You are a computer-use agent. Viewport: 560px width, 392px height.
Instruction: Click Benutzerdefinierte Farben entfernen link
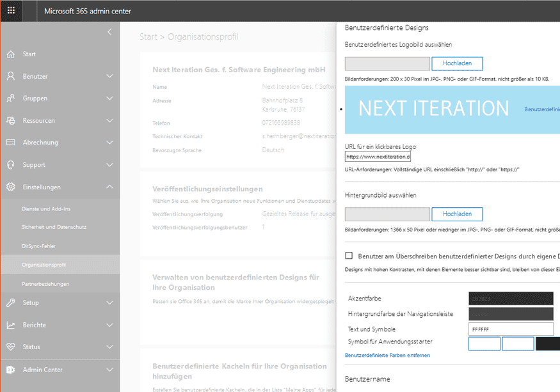(x=387, y=355)
